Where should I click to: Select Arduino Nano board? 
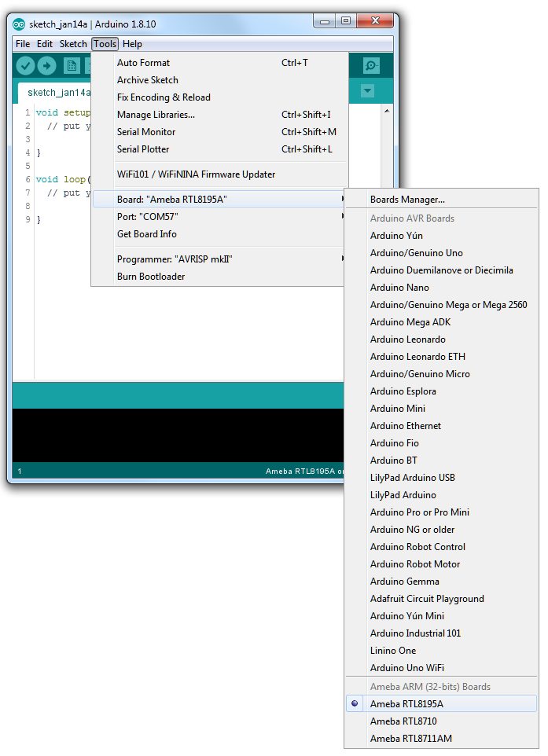point(441,288)
